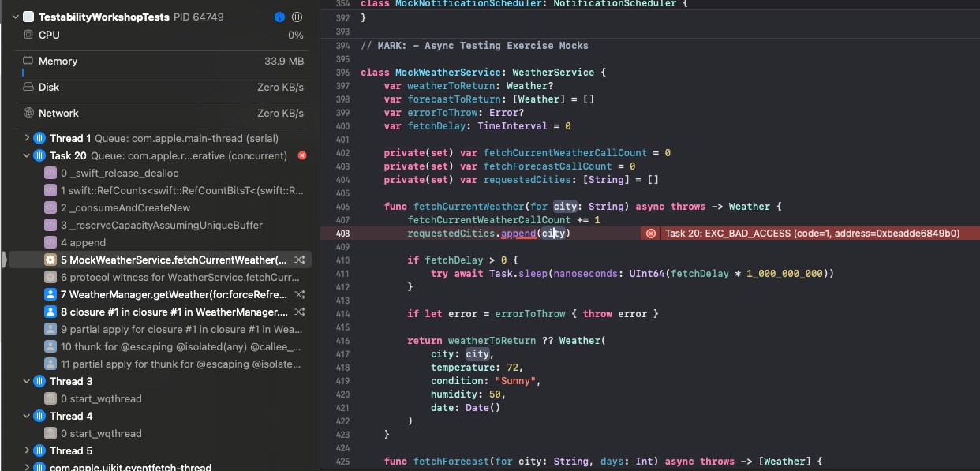The image size is (980, 471).
Task: Collapse the Task 20 stack frames
Action: [x=27, y=156]
